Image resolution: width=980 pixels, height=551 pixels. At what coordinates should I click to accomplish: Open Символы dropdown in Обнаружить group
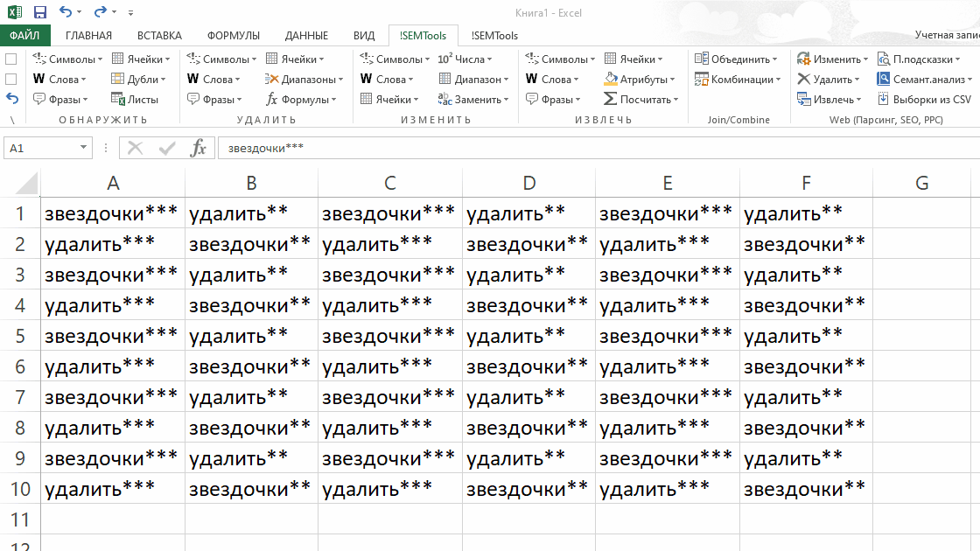coord(67,59)
